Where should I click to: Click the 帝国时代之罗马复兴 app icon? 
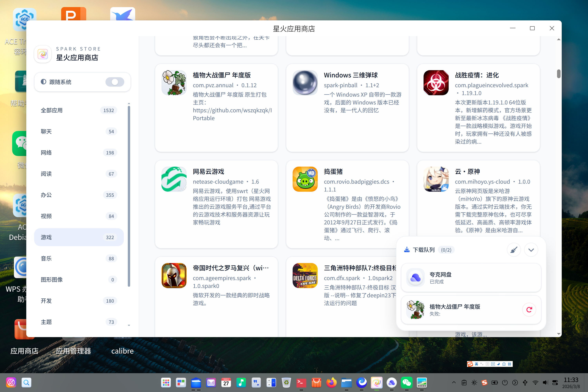pos(174,276)
